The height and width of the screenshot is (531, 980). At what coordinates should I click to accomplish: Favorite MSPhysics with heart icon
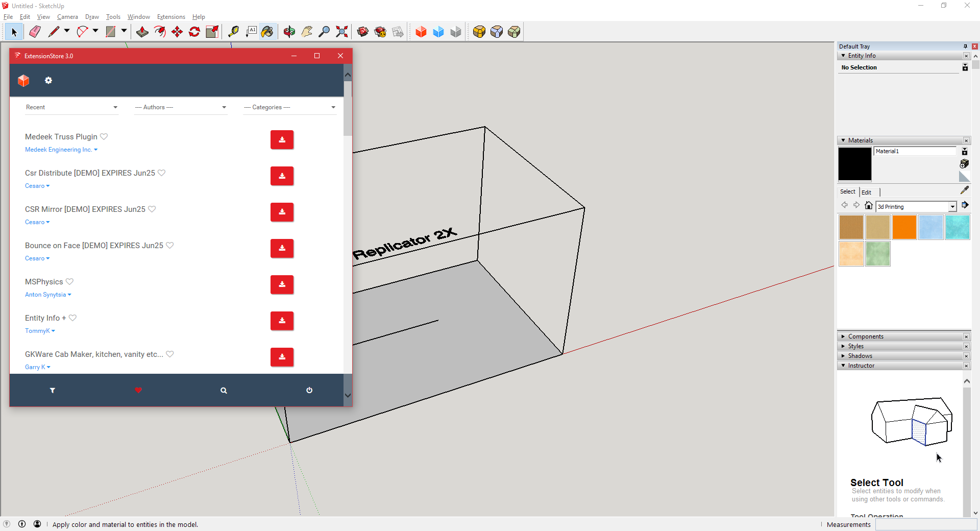coord(70,282)
